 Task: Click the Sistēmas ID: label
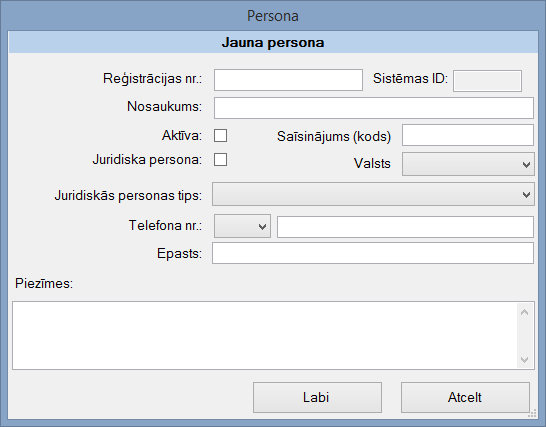pos(411,78)
